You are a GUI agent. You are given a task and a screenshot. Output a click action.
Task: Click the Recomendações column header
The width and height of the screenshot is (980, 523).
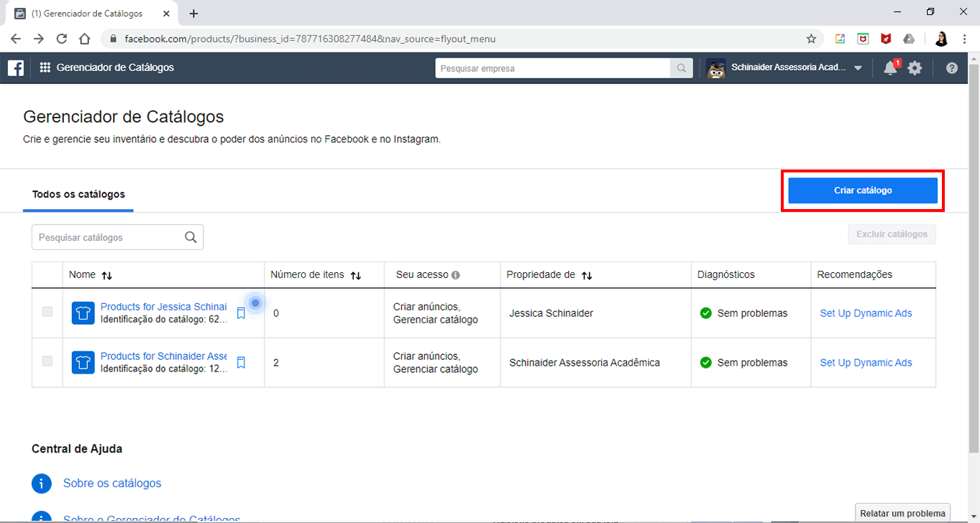pyautogui.click(x=855, y=274)
